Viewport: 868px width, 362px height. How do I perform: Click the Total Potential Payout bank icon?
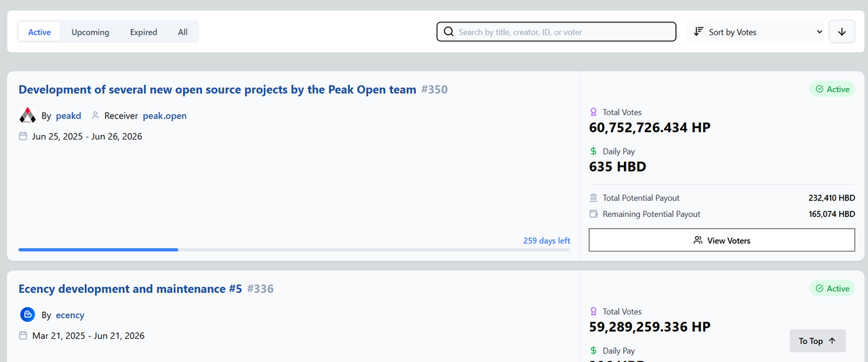click(x=594, y=198)
